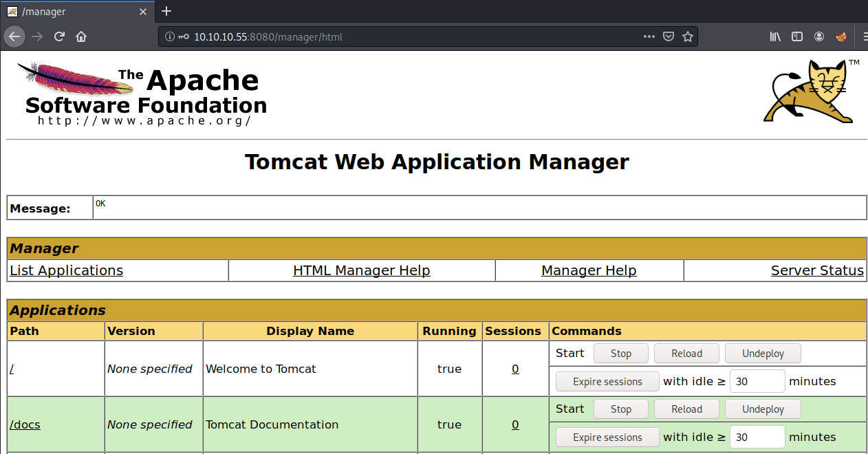Bookmark this page with the star icon
The image size is (868, 454).
pyautogui.click(x=687, y=36)
